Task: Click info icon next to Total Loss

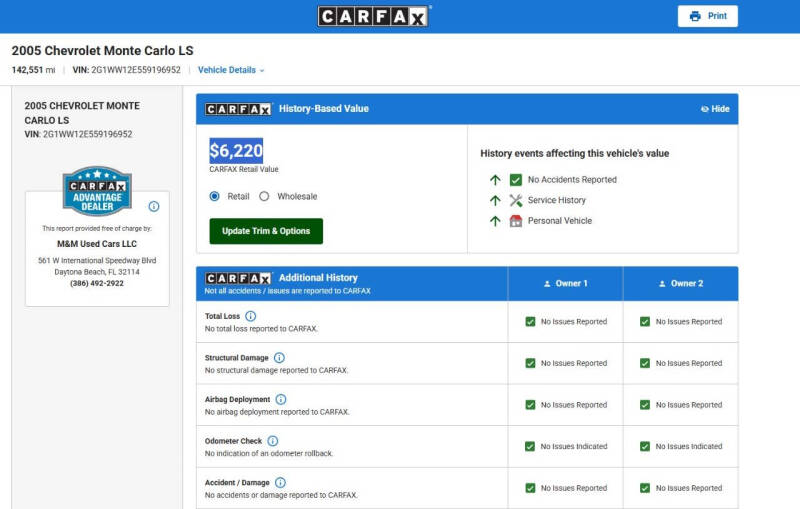Action: tap(251, 316)
